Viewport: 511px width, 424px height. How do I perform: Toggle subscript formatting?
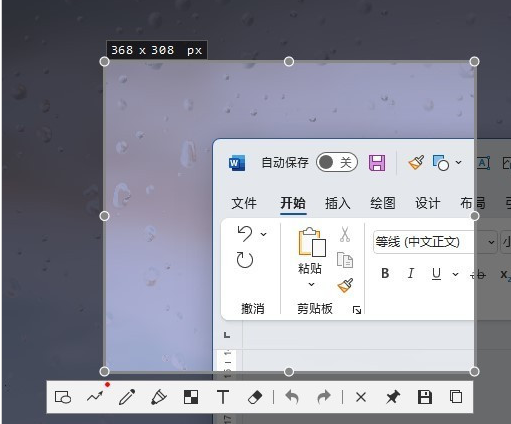coord(505,275)
